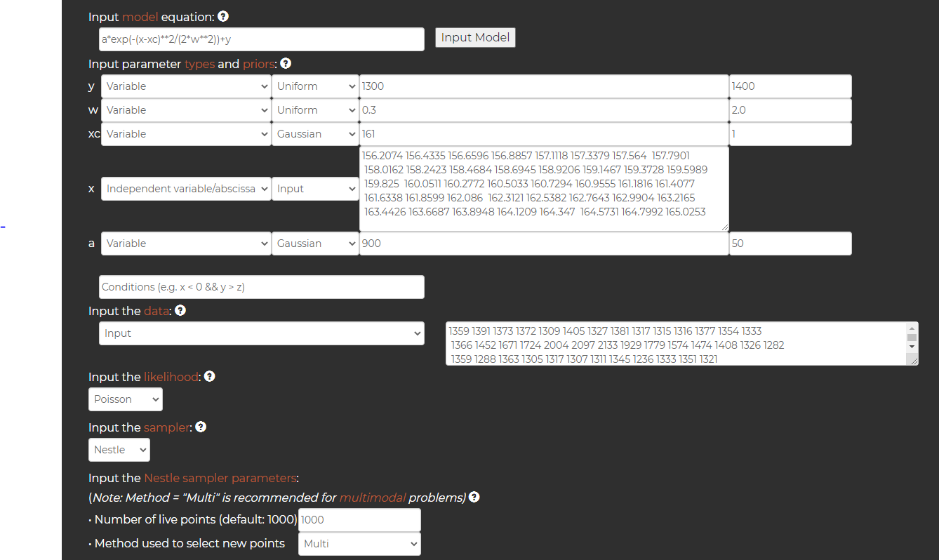Open help for the likelihood selection
The image size is (939, 560).
click(209, 376)
